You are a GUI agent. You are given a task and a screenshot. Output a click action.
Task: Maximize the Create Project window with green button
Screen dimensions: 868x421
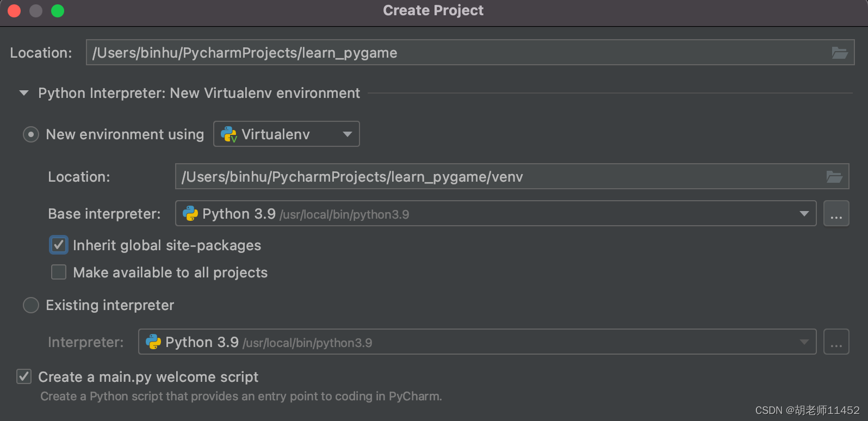coord(58,11)
